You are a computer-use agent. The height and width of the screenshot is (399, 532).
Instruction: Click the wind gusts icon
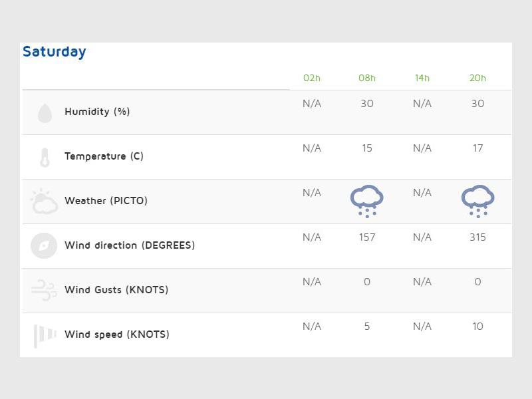[44, 291]
